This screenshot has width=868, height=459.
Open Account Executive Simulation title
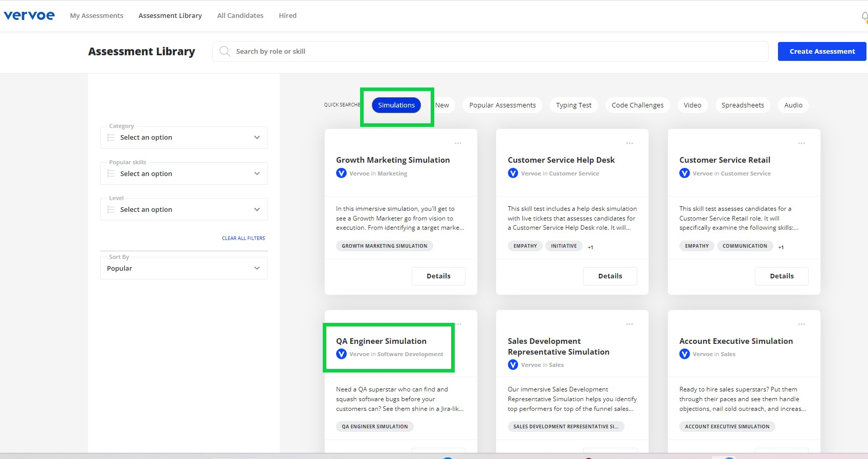[736, 341]
